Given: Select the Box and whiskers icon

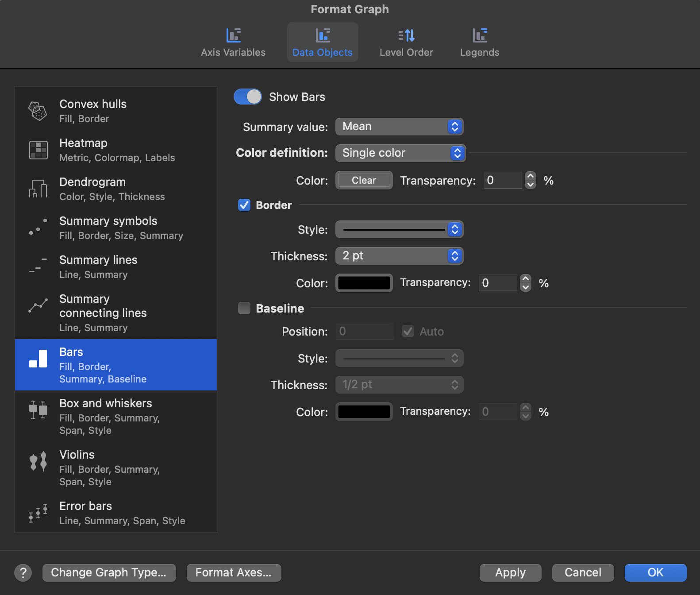Looking at the screenshot, I should click(x=38, y=410).
